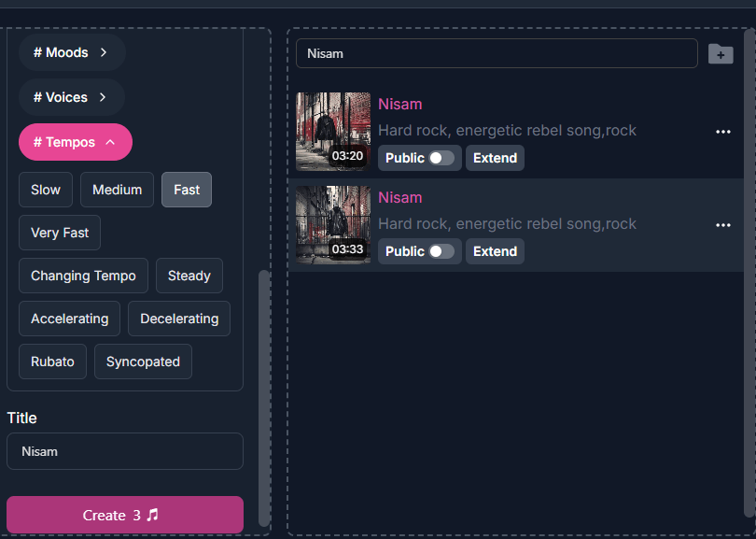Viewport: 756px width, 539px height.
Task: Play the second Nisam song thumbnail
Action: (x=332, y=224)
